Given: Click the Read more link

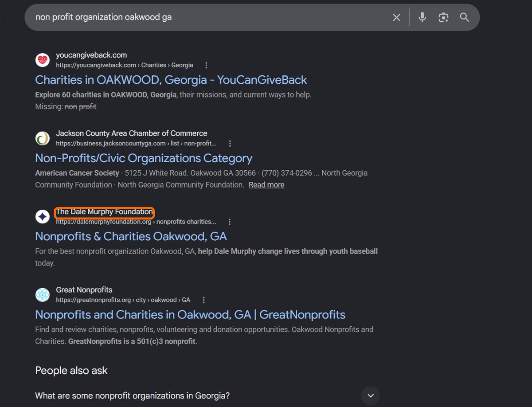Looking at the screenshot, I should 266,185.
